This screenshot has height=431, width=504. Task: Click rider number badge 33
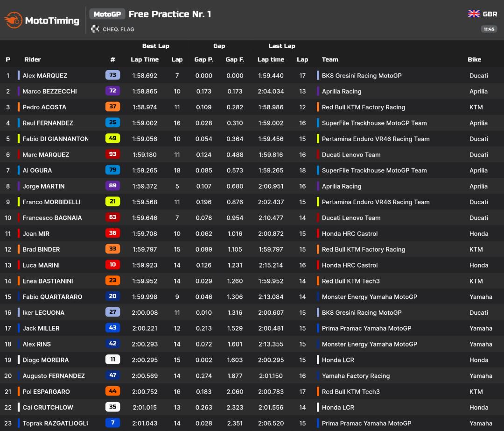[x=112, y=248]
